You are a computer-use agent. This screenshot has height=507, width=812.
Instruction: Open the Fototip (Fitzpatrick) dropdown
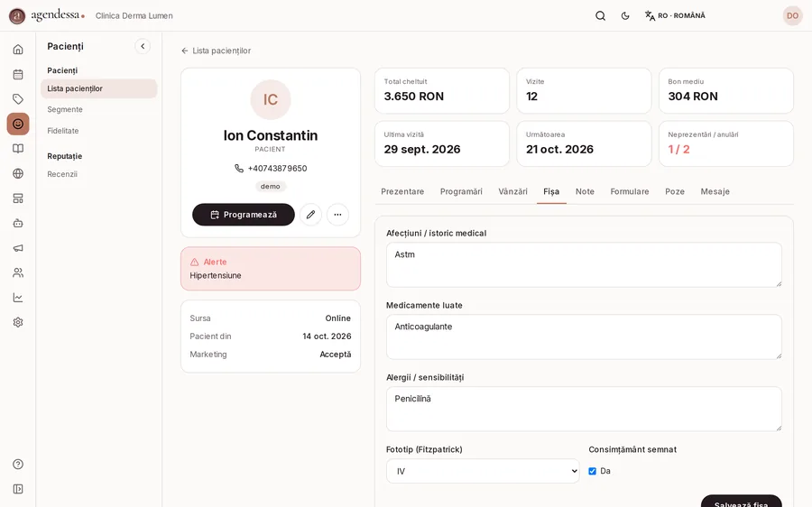(483, 471)
